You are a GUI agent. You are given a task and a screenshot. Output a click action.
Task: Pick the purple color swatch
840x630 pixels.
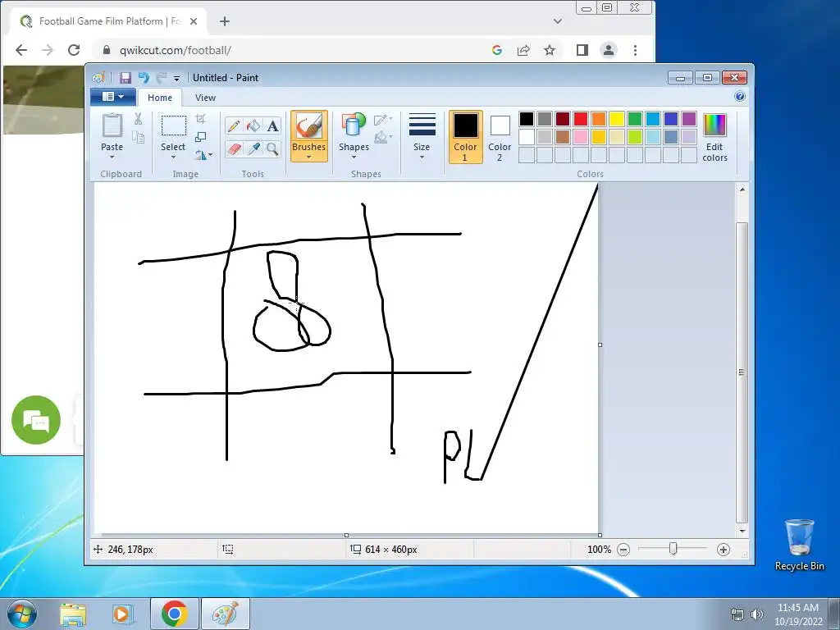pos(689,119)
